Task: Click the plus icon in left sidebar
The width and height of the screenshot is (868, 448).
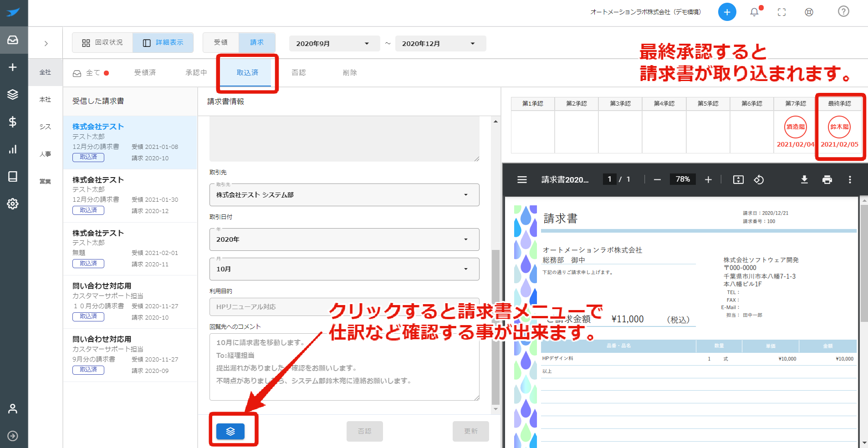Action: tap(13, 67)
